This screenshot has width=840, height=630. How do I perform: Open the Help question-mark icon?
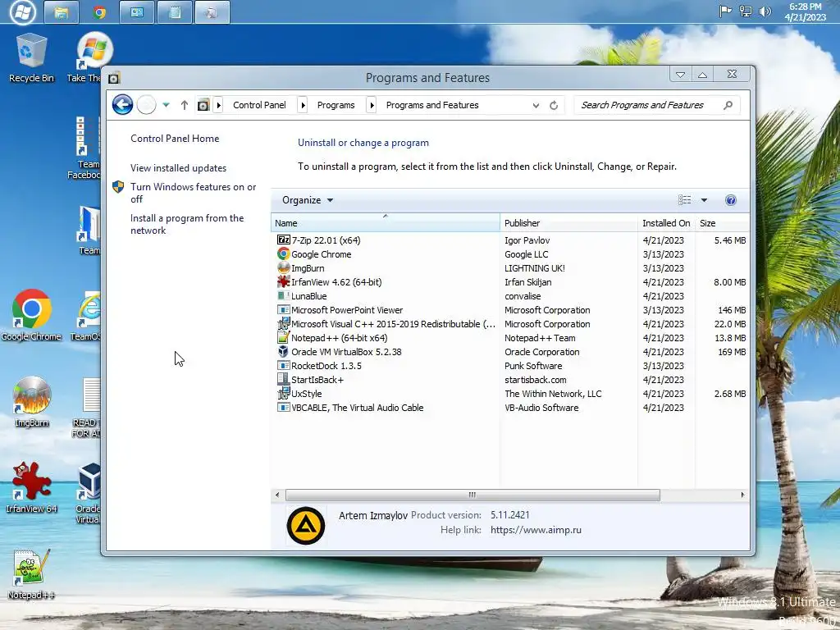coord(730,200)
